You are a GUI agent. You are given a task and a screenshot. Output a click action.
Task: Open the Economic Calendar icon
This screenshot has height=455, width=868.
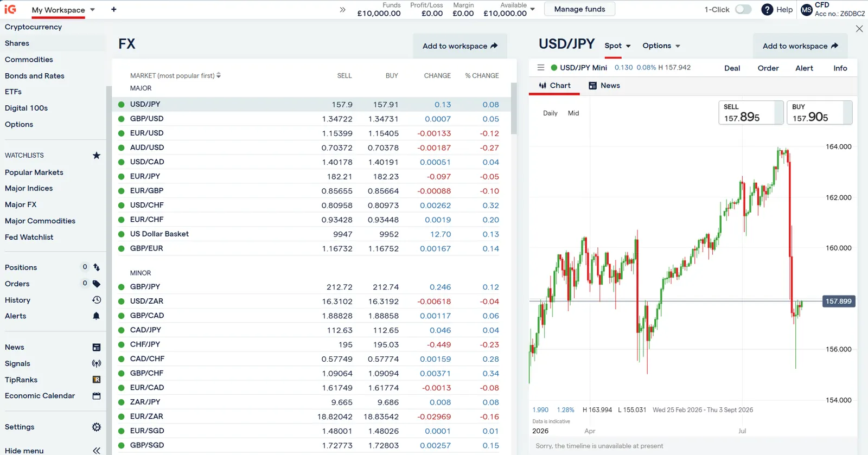coord(97,396)
